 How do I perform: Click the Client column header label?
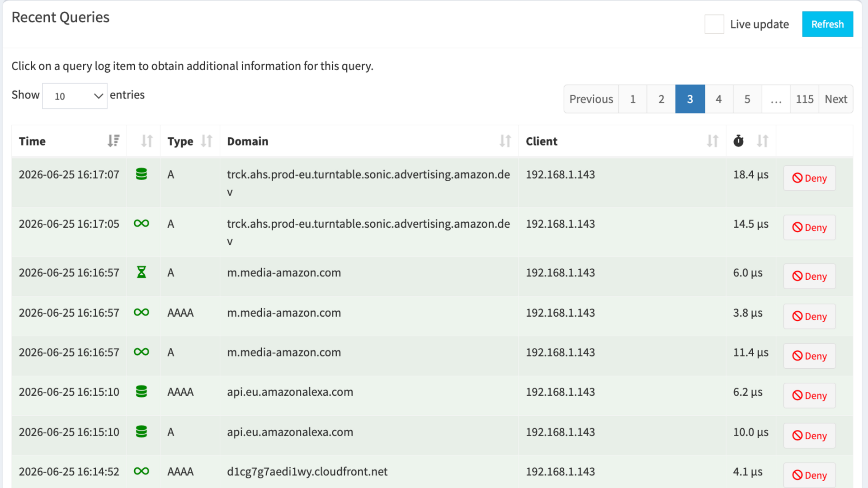tap(541, 141)
